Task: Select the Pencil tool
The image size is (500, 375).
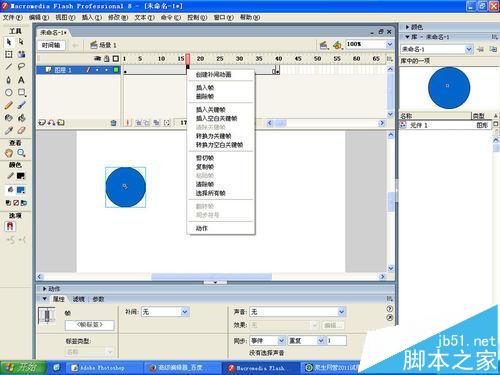Action: click(9, 105)
